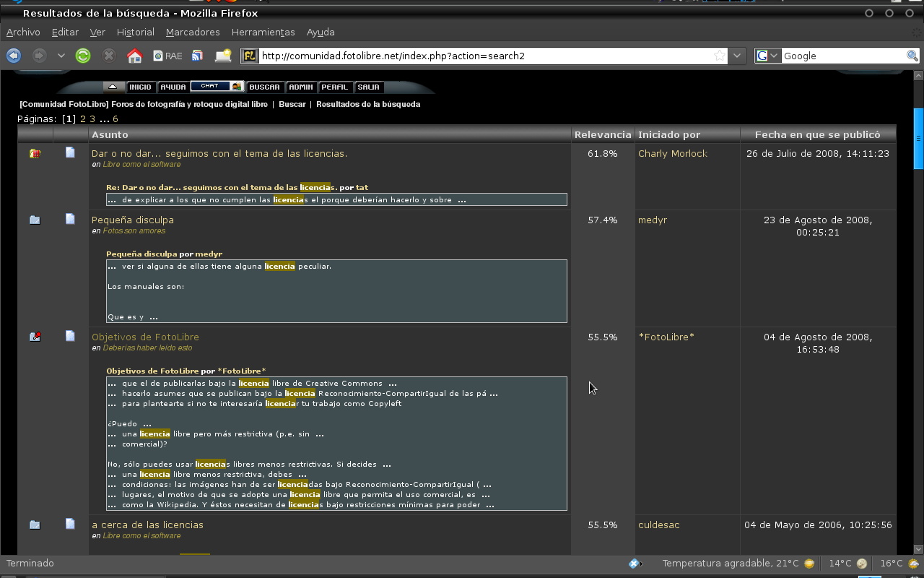Click the 61.8% relevance value
924x578 pixels.
point(603,153)
